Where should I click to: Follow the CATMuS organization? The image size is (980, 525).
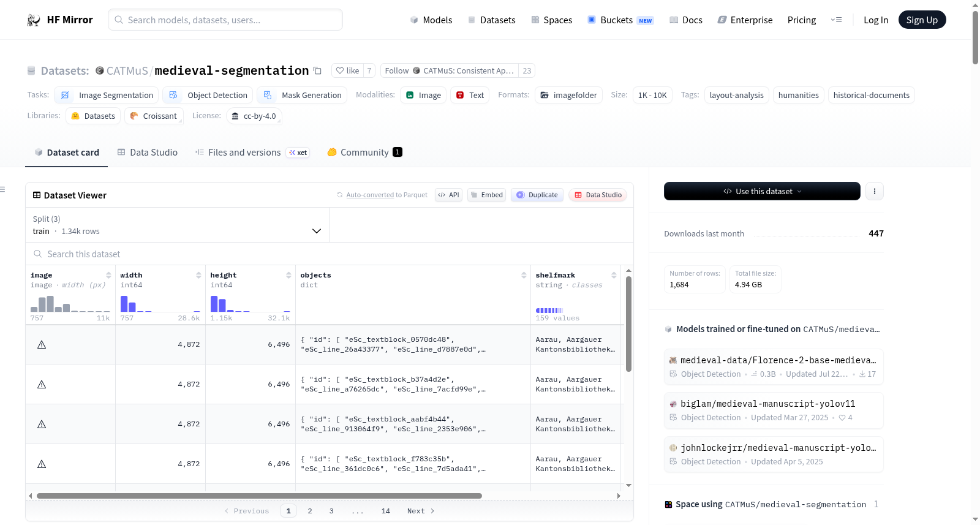450,70
